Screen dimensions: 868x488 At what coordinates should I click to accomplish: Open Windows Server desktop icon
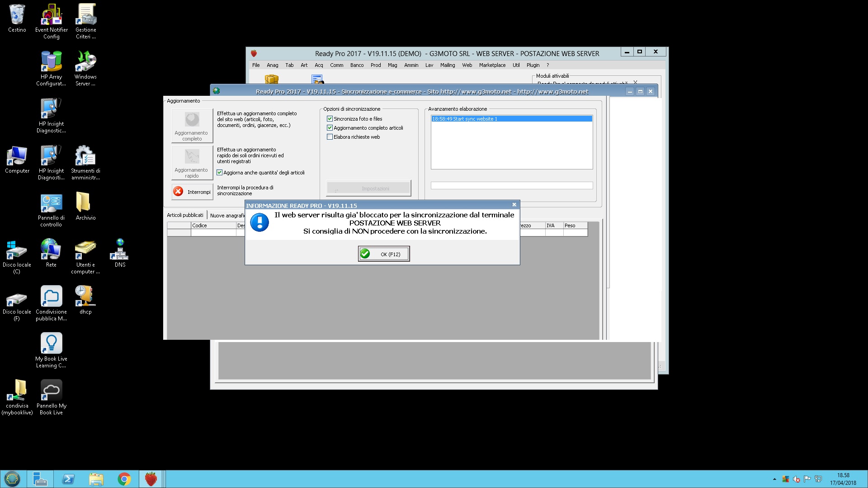pos(85,69)
